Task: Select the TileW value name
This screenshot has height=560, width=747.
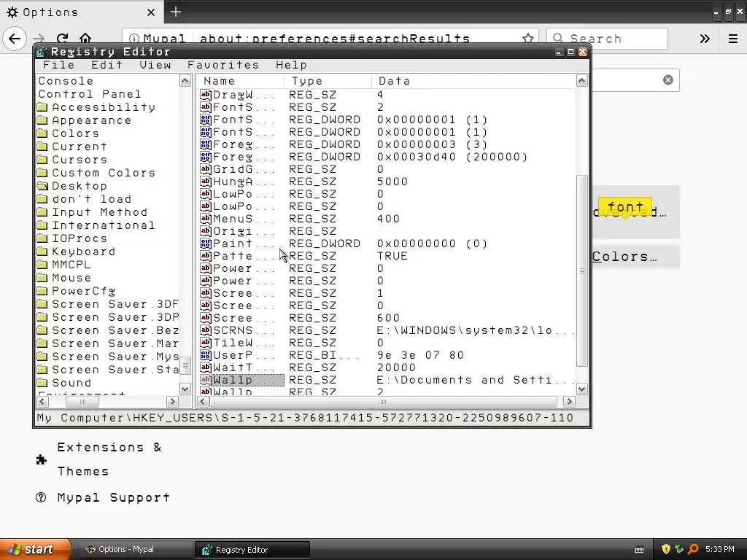Action: (x=243, y=343)
